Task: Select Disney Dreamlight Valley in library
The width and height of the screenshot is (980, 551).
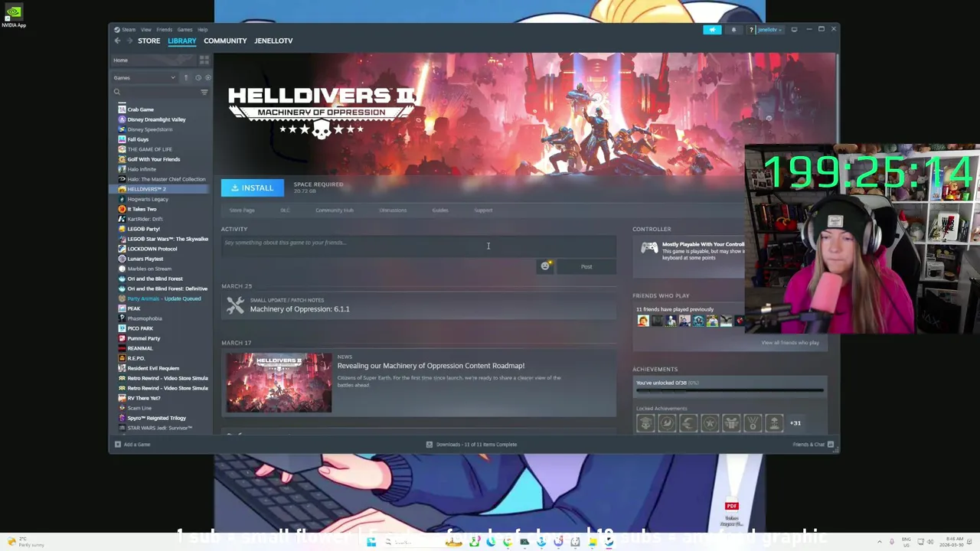Action: (x=156, y=119)
